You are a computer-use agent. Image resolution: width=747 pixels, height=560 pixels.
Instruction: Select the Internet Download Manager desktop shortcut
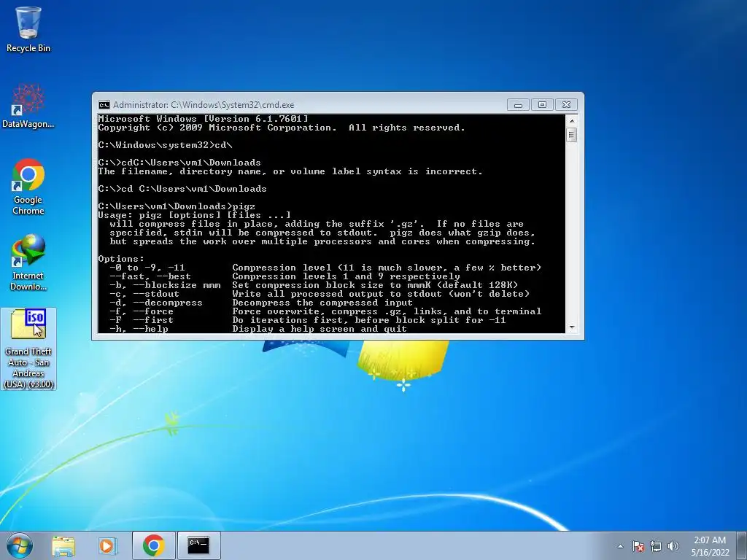coord(28,262)
